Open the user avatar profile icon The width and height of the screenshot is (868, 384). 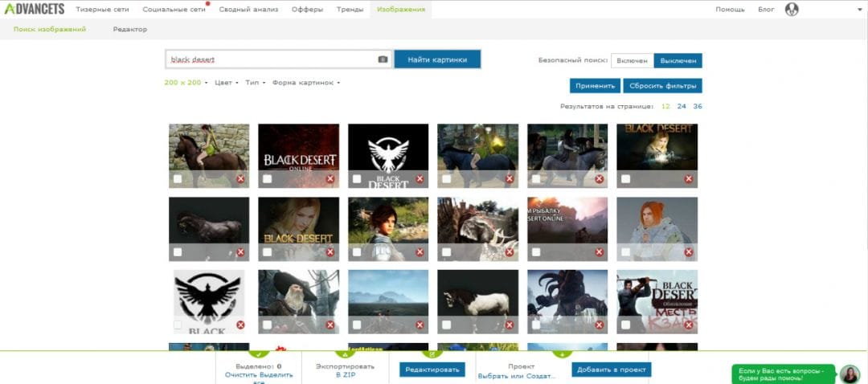click(x=792, y=10)
